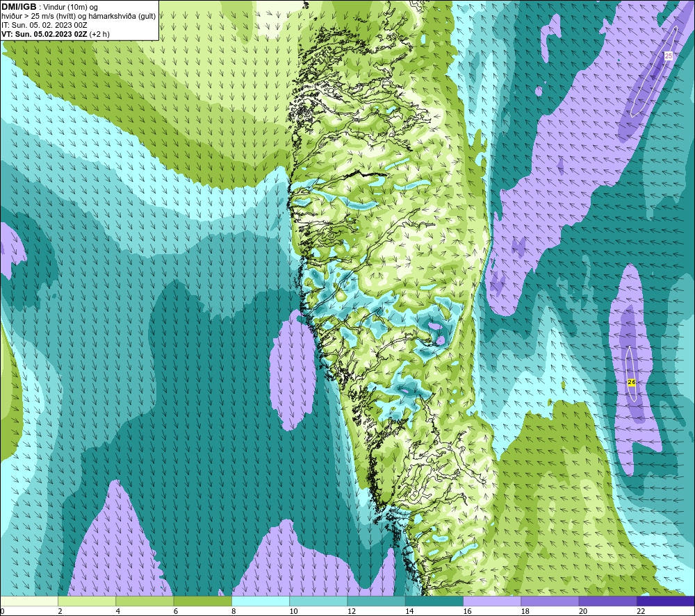
Task: Click the 8–10 m/s light cyan legend swatch
Action: click(261, 601)
